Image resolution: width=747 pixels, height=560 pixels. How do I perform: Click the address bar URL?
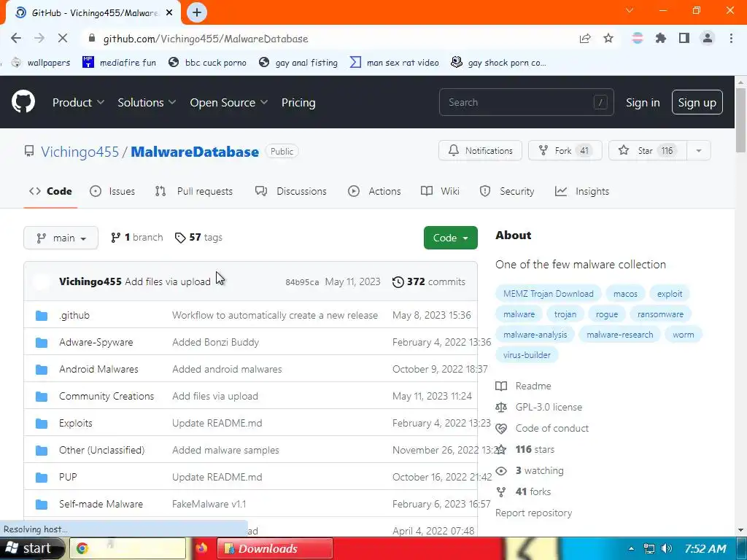click(x=205, y=39)
